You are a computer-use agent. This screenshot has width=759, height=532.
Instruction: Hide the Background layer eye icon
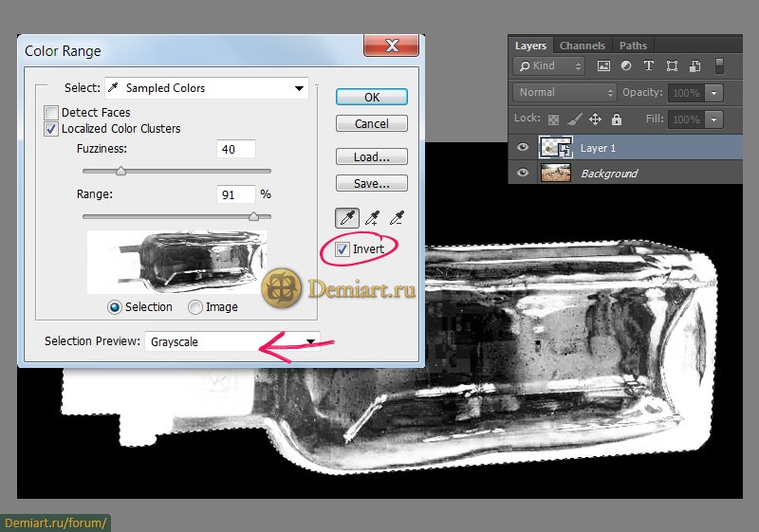pos(523,173)
